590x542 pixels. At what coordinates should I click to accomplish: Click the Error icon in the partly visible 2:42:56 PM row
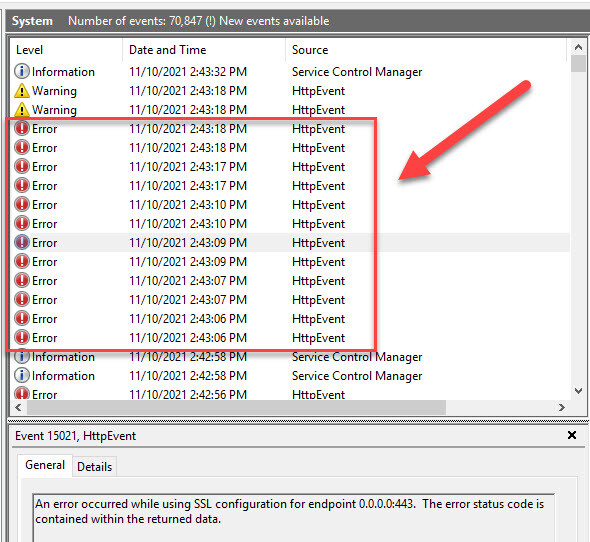[22, 393]
